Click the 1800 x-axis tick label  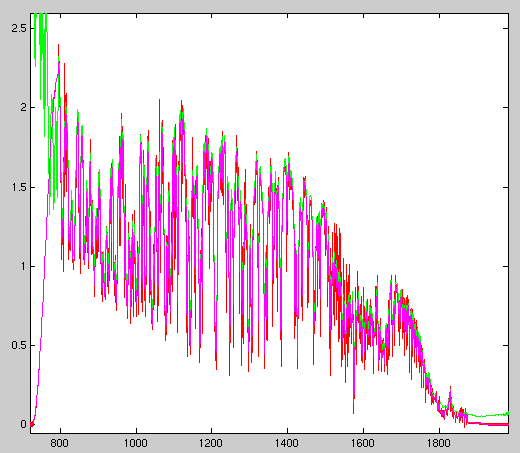click(439, 443)
